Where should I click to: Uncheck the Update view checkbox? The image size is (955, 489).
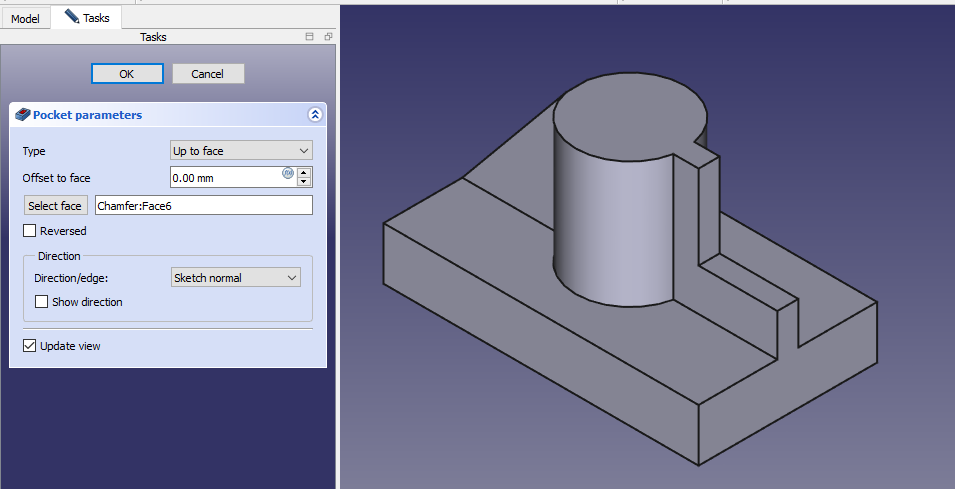coord(30,346)
